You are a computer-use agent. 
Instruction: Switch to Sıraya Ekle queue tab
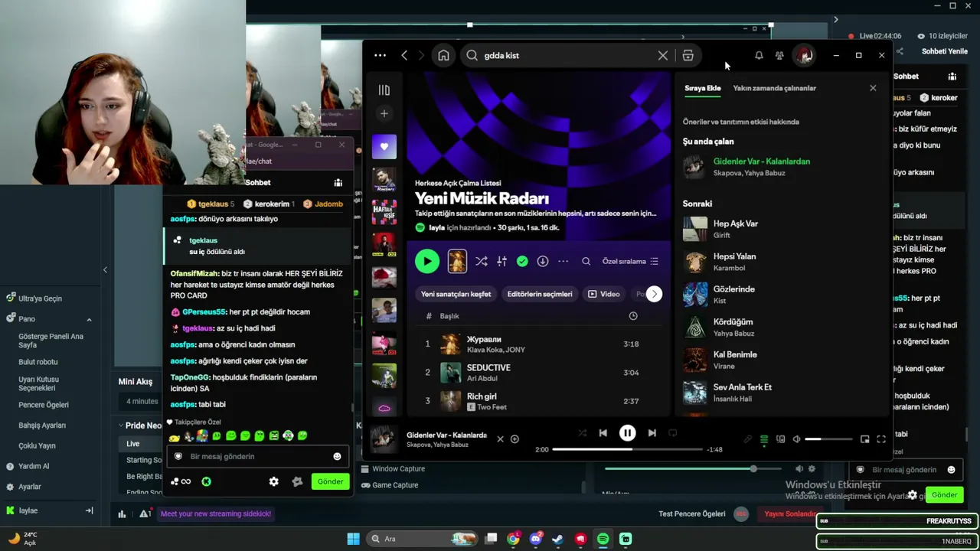pos(703,88)
